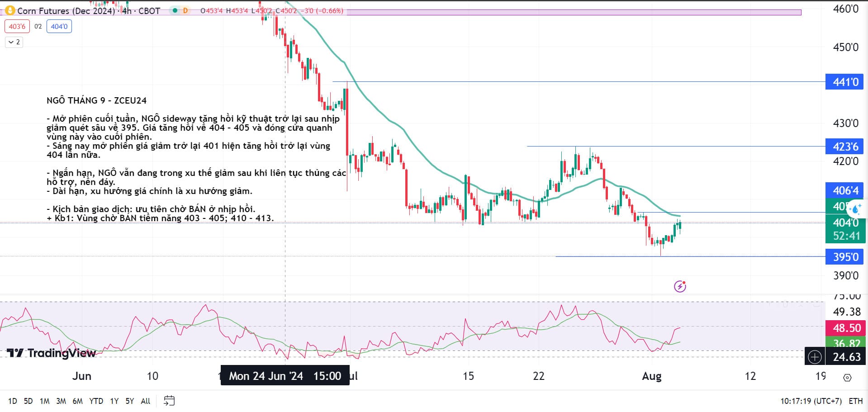Open timezone menu showing 10:17:19 (UTC+7)
Screen dimensions: 868x412
(x=811, y=401)
